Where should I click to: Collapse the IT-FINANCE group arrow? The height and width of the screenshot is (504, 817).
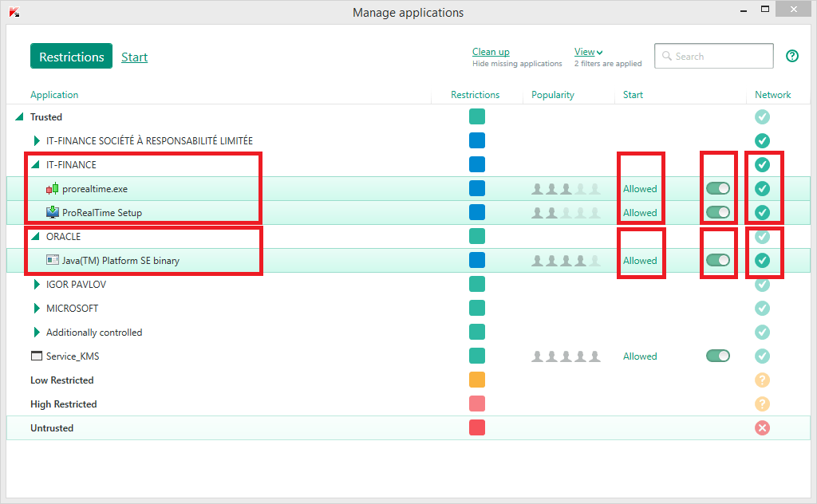coord(36,164)
